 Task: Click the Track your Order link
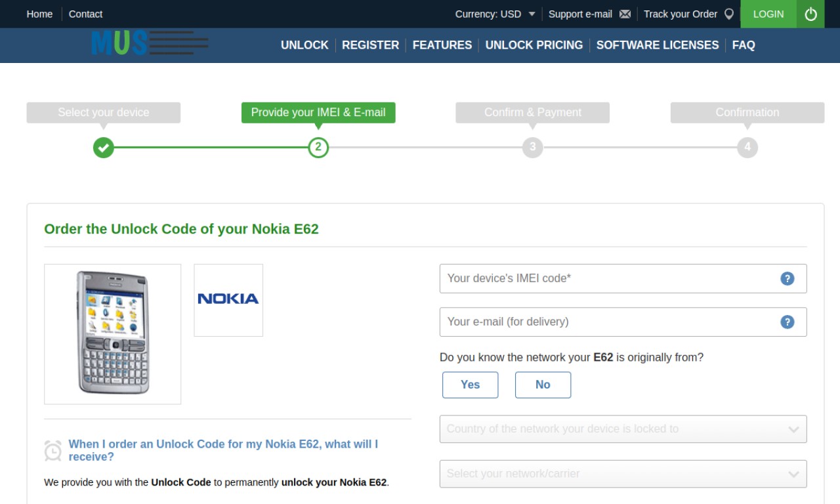(x=681, y=14)
